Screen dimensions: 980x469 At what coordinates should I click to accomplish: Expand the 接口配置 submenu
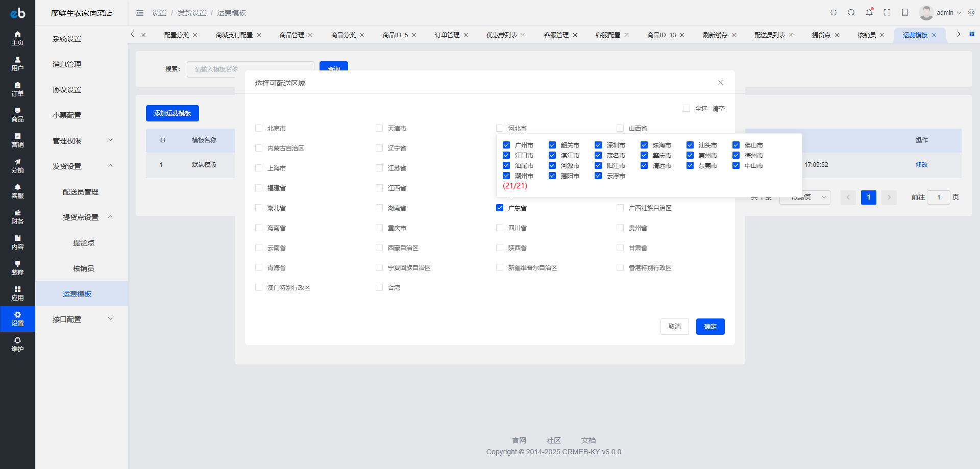[82, 319]
